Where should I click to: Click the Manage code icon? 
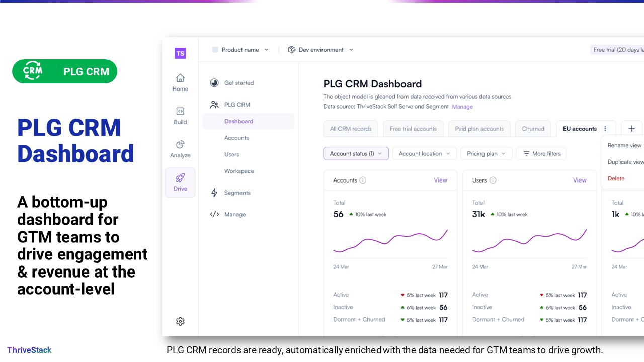[214, 214]
